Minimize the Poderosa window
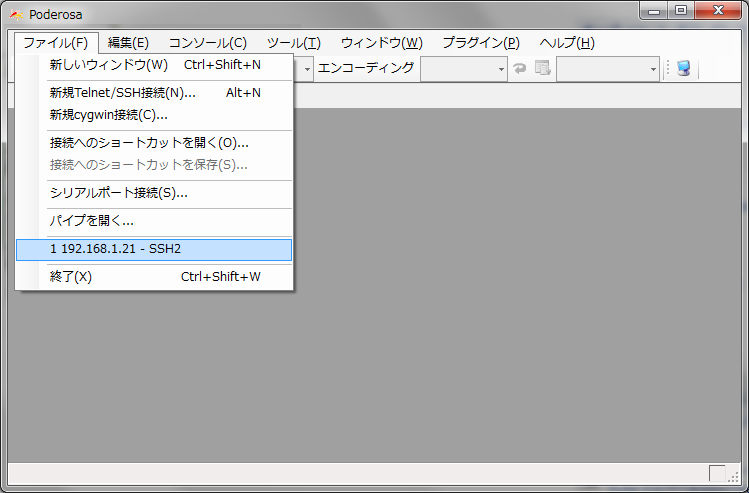The height and width of the screenshot is (493, 749). pos(654,11)
